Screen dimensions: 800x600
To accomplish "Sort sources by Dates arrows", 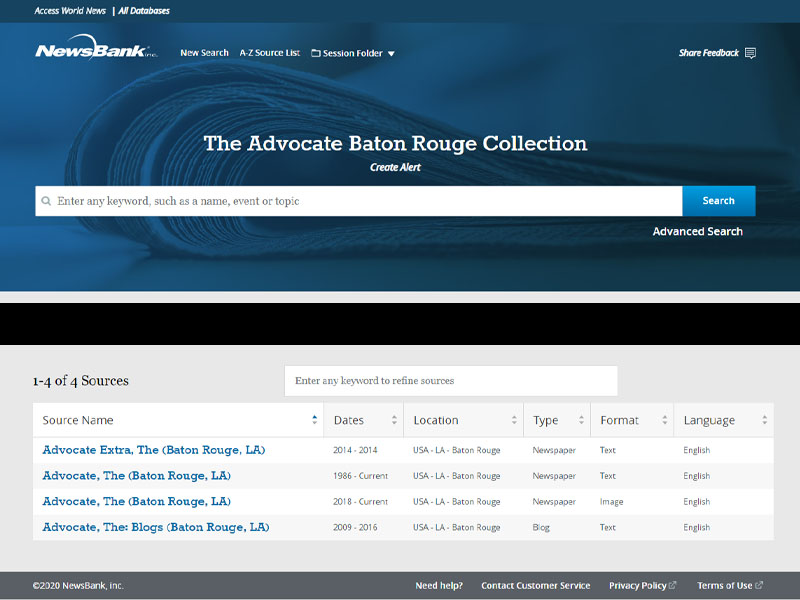I will (x=394, y=420).
